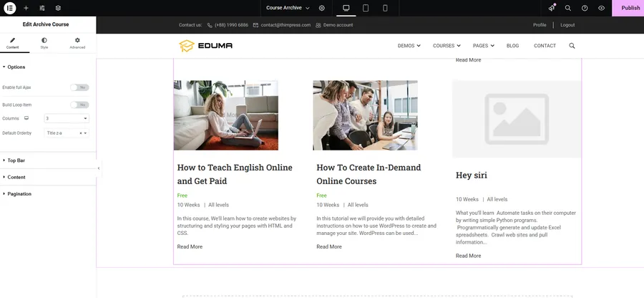Open the Structure layers icon
The width and height of the screenshot is (644, 298).
tap(58, 8)
